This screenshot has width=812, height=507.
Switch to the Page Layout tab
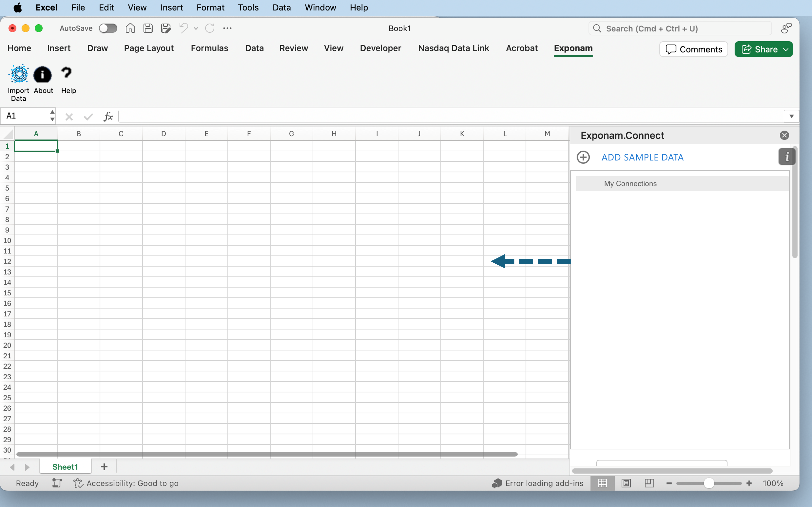(x=149, y=48)
